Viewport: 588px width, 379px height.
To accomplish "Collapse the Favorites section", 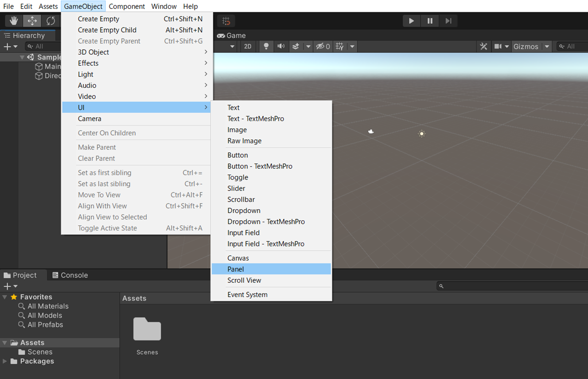I will pyautogui.click(x=4, y=297).
